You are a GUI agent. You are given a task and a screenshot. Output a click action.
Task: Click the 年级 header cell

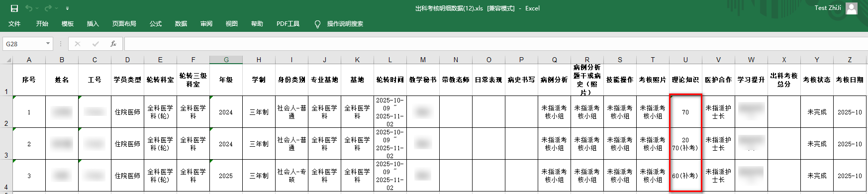coord(226,80)
